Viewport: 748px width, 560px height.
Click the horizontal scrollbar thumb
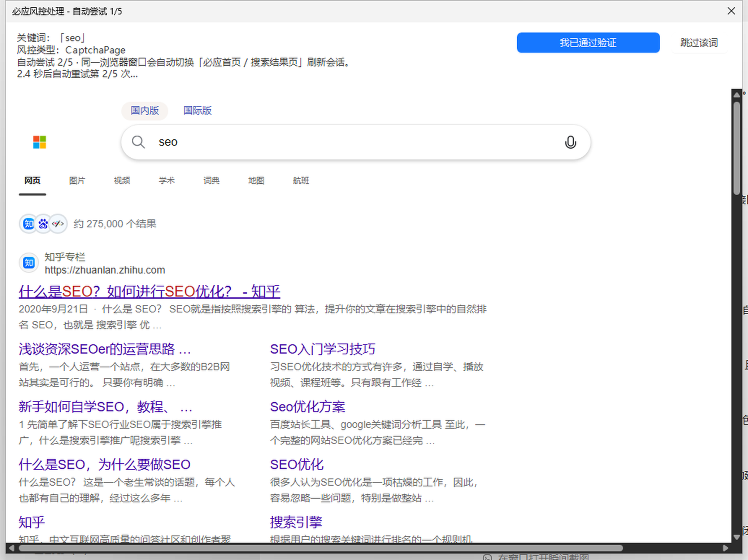click(321, 548)
